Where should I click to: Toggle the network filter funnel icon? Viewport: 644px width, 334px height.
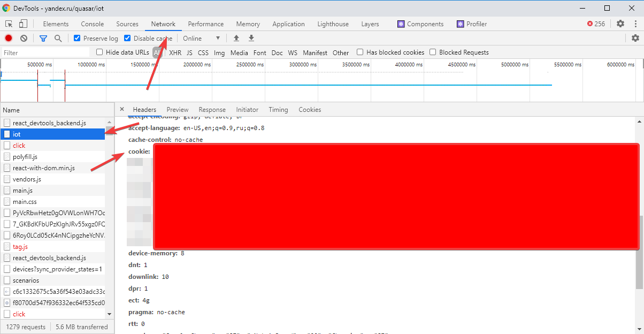[x=43, y=39]
